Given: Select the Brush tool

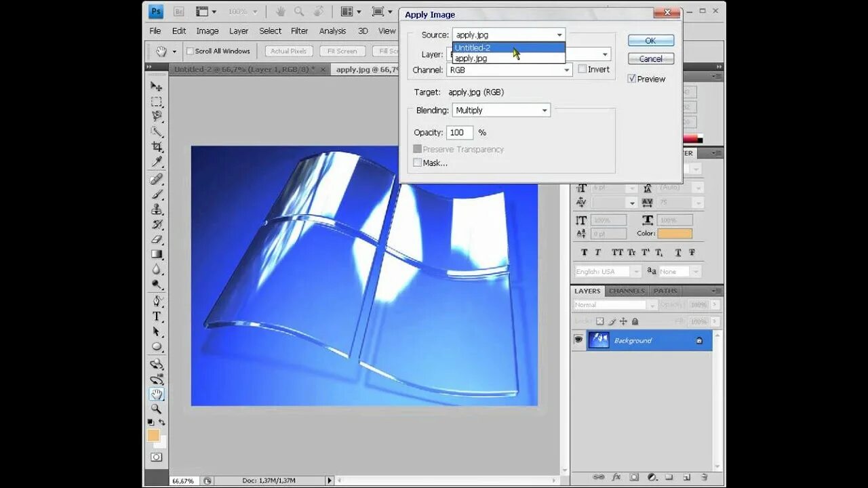Looking at the screenshot, I should click(157, 194).
